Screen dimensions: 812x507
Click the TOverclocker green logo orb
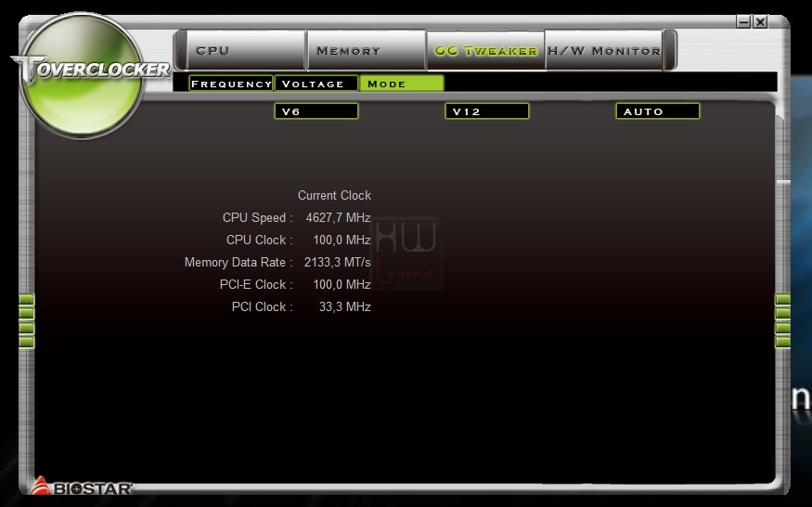point(82,75)
